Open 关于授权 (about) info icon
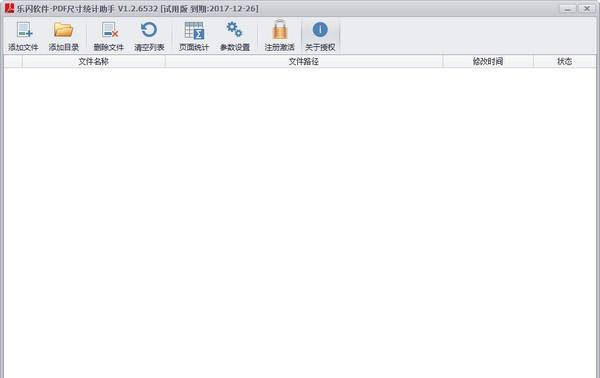 tap(320, 29)
